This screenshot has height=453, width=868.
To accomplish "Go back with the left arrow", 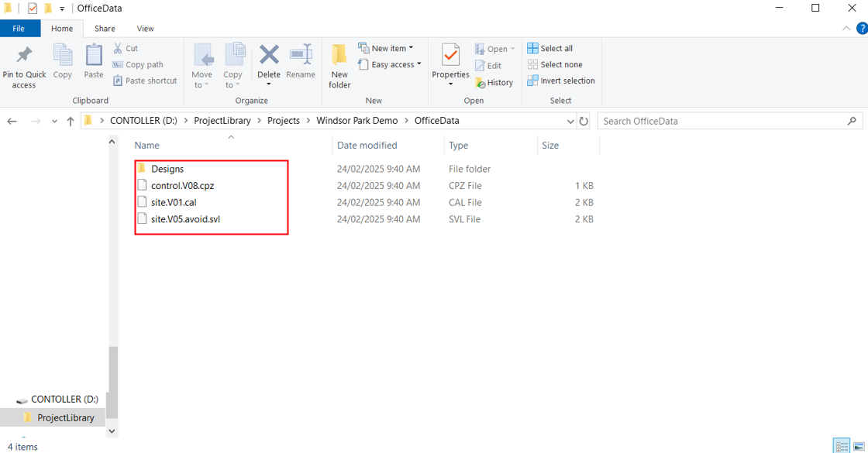I will coord(12,121).
